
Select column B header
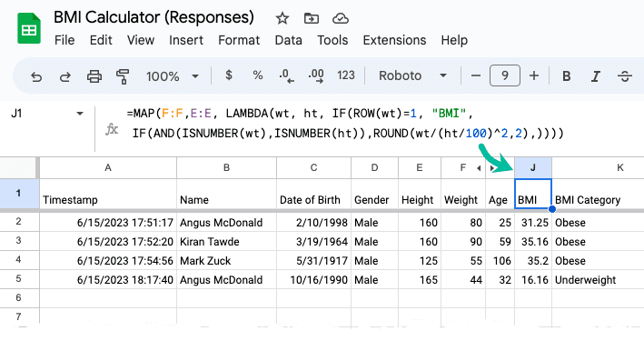tap(227, 168)
